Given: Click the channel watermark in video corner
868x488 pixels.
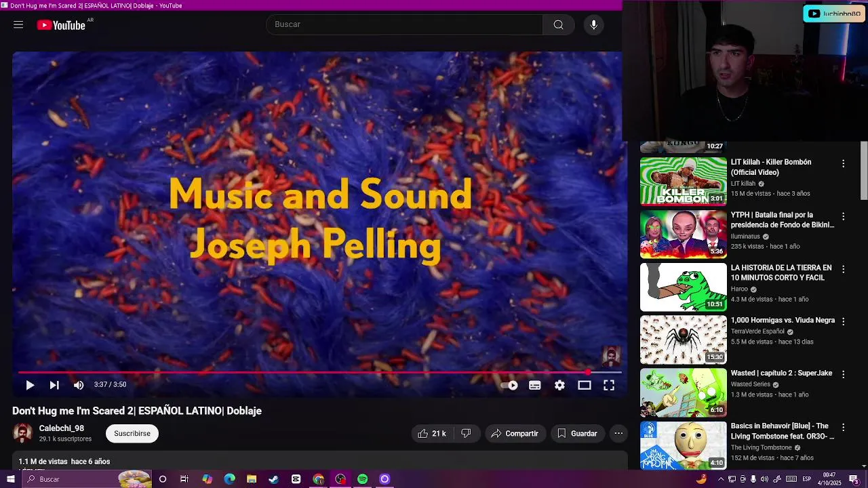Looking at the screenshot, I should (611, 356).
